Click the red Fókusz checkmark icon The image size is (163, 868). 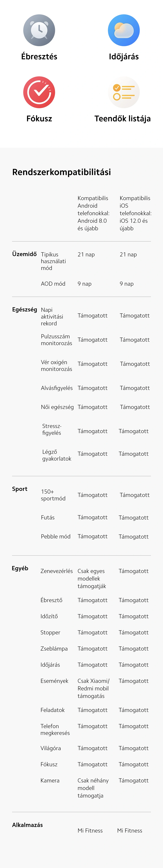39,92
